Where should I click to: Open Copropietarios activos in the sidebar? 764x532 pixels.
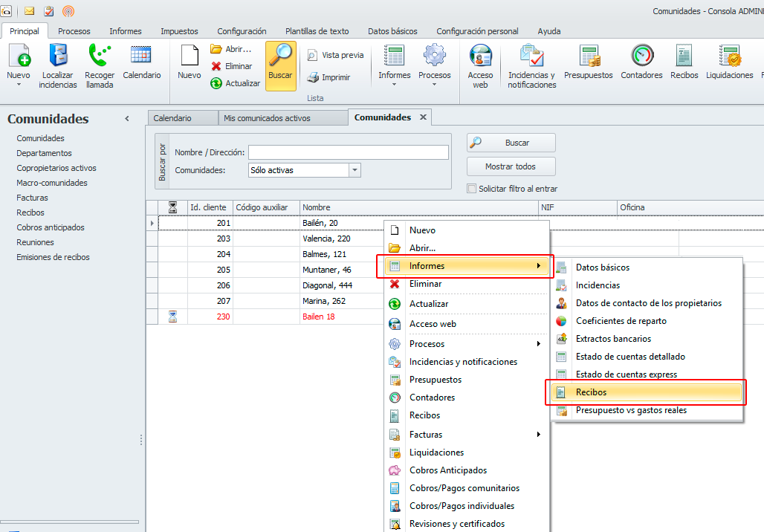click(56, 168)
